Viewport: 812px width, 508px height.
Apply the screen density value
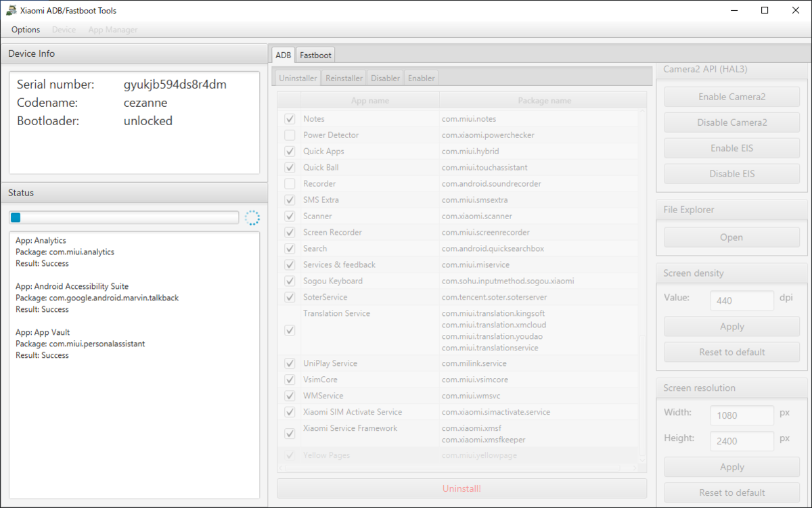731,327
